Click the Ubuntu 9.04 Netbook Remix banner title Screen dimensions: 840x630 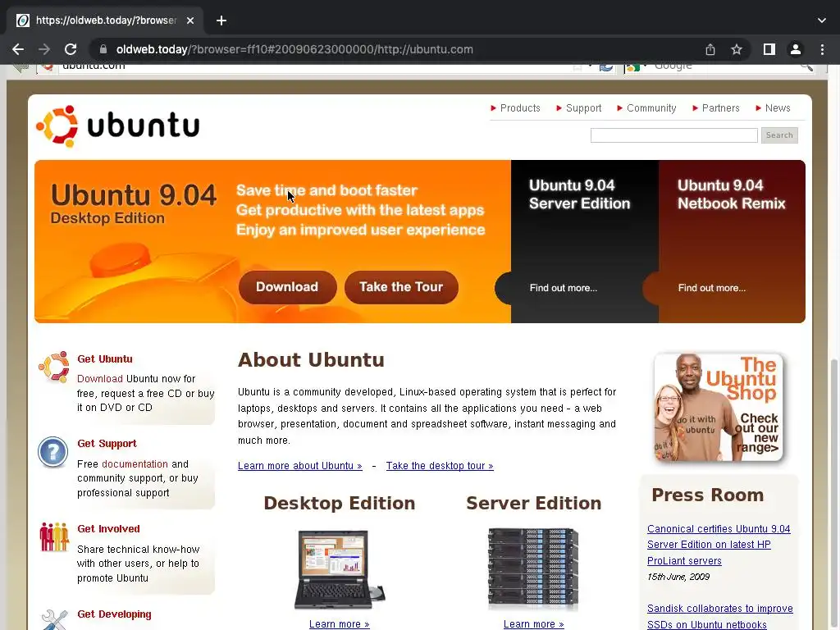(731, 194)
